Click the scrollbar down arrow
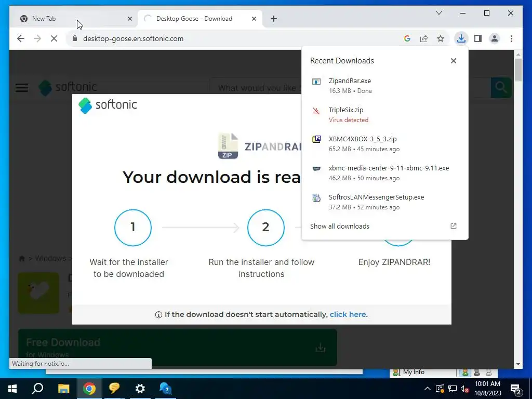Image resolution: width=532 pixels, height=399 pixels. 518,364
